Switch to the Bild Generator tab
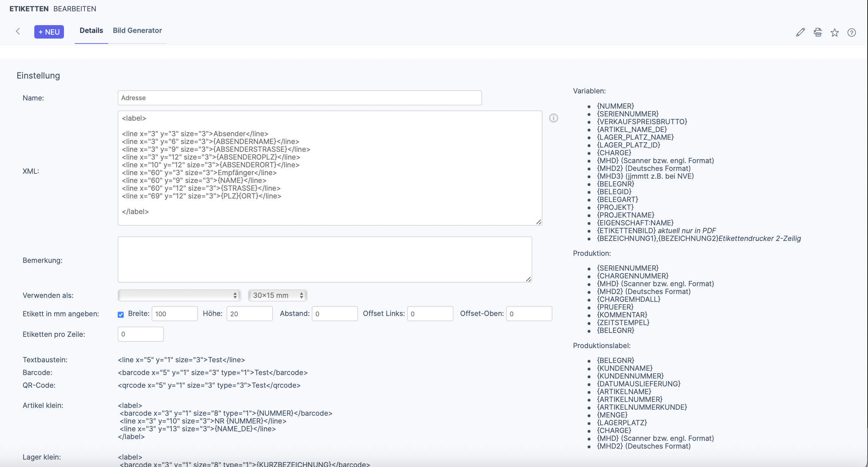Image resolution: width=868 pixels, height=467 pixels. click(137, 30)
